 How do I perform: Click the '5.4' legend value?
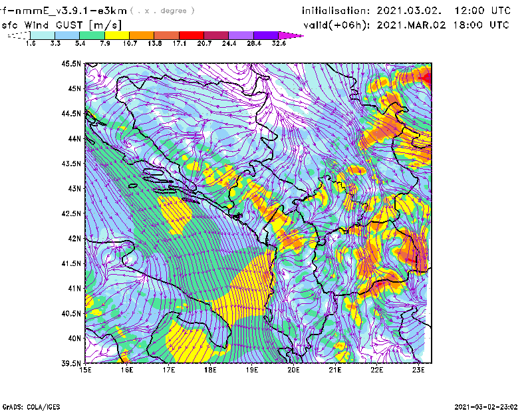click(80, 43)
